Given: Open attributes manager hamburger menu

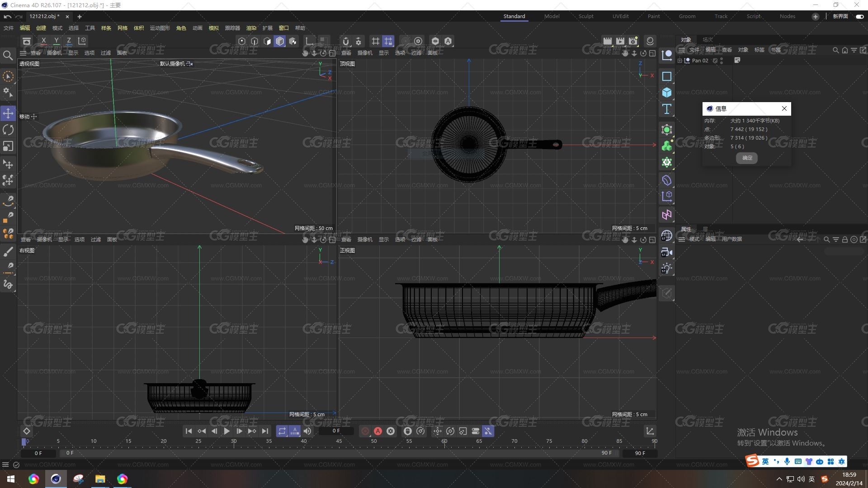Looking at the screenshot, I should coord(681,239).
